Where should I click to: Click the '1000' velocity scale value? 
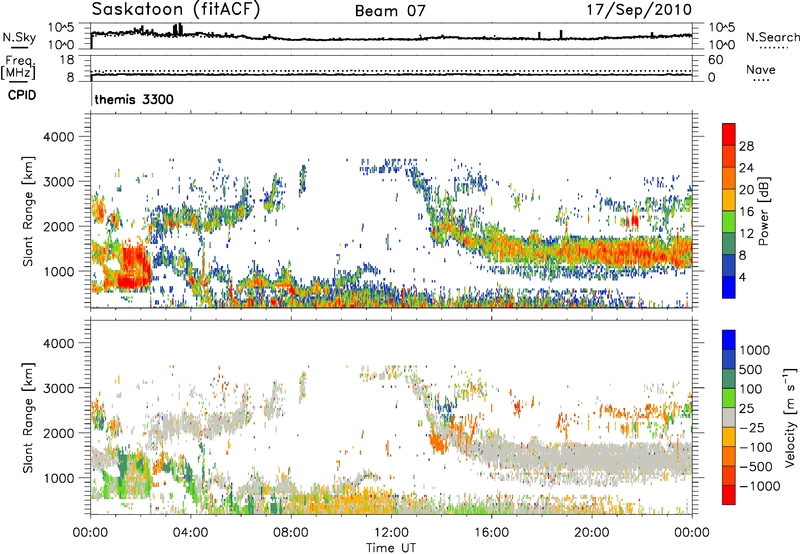point(755,350)
